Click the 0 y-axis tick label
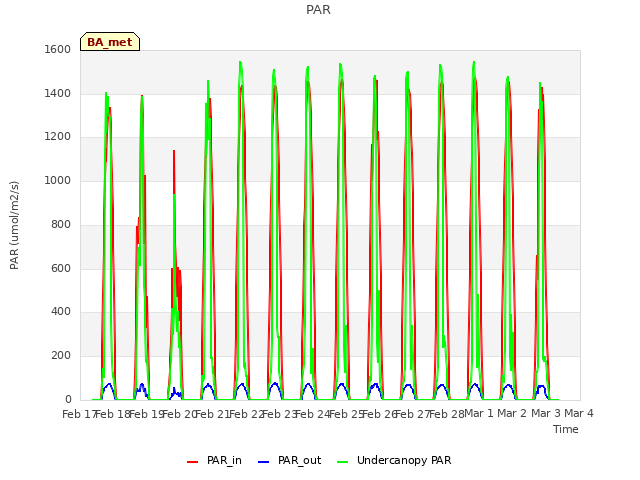The width and height of the screenshot is (640, 480). coord(68,400)
